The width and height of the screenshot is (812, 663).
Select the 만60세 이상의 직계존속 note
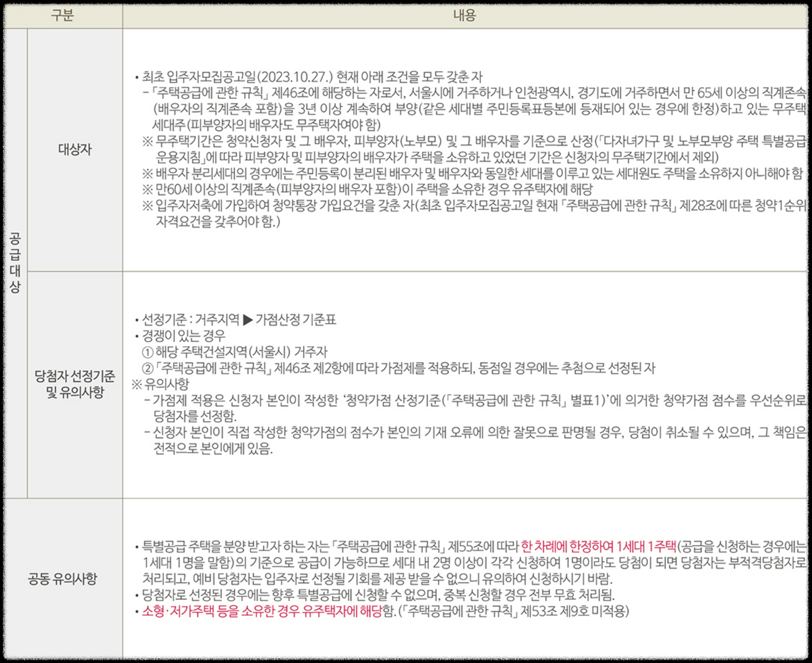[x=333, y=188]
